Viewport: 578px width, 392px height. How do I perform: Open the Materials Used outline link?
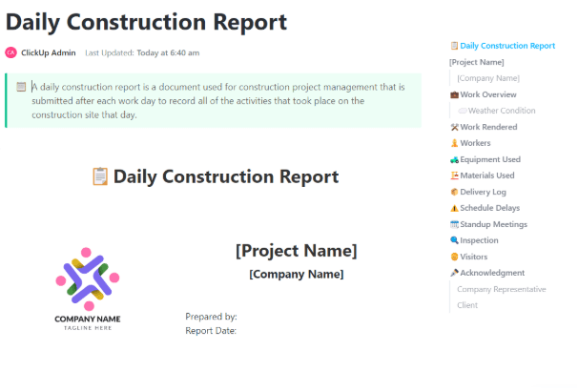pyautogui.click(x=487, y=175)
